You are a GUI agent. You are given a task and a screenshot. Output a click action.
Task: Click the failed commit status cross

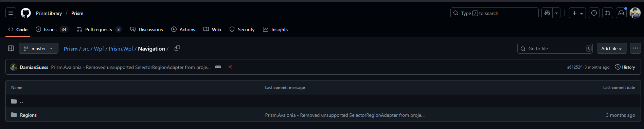click(230, 67)
